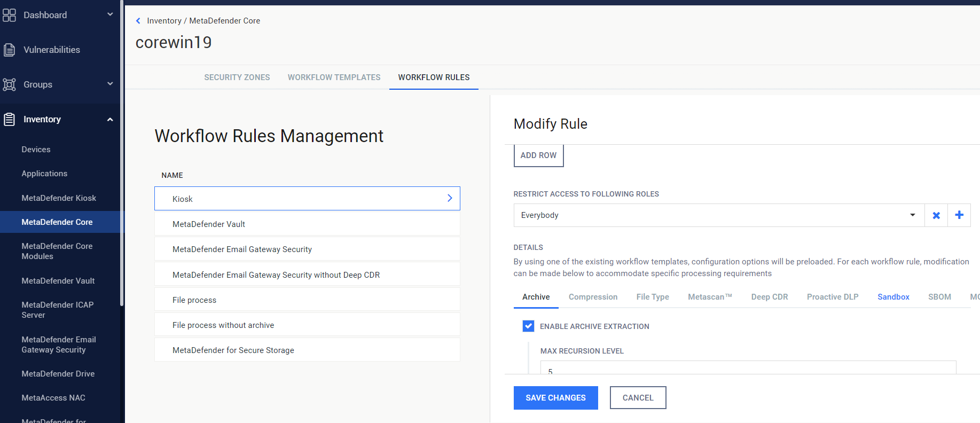Remove the Everybody role with the X icon
The height and width of the screenshot is (423, 980).
pos(936,215)
